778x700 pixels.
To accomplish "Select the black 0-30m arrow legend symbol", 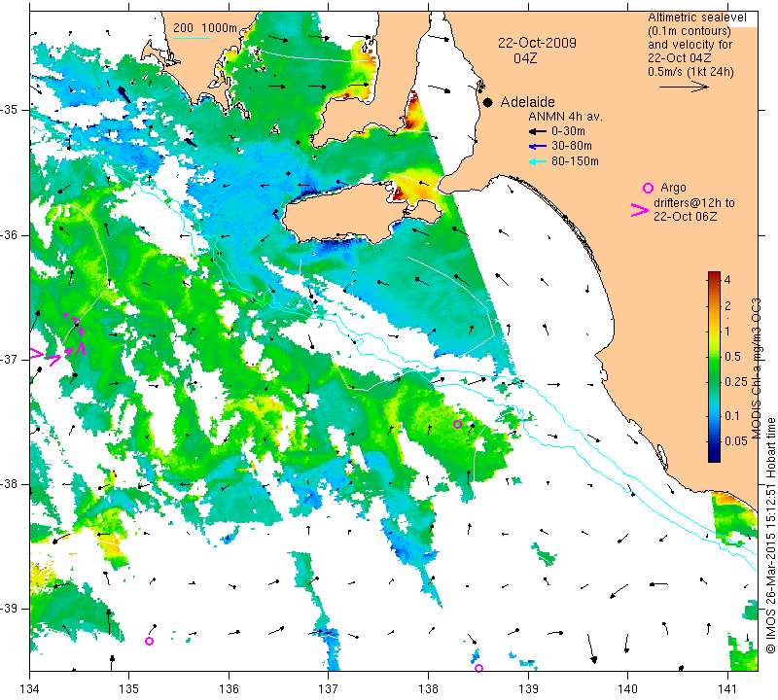I will (x=538, y=132).
